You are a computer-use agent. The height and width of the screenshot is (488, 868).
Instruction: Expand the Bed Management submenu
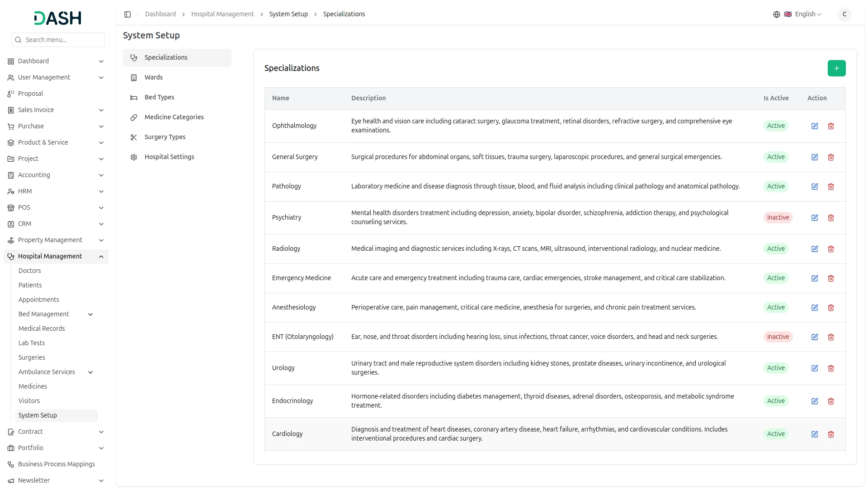click(x=56, y=314)
